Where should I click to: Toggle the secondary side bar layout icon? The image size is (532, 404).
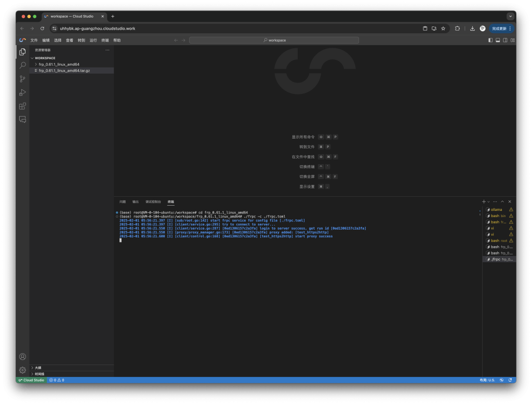tap(505, 40)
